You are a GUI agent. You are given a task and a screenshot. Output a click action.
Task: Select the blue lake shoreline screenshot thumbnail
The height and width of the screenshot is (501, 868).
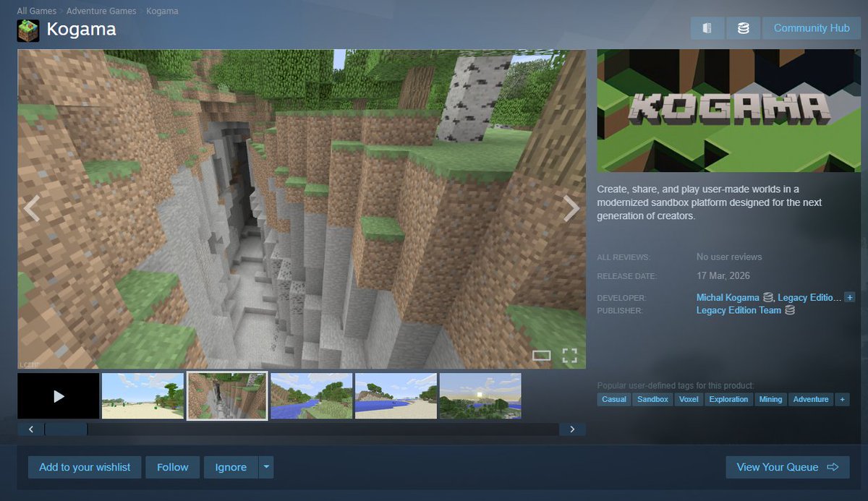pyautogui.click(x=396, y=396)
